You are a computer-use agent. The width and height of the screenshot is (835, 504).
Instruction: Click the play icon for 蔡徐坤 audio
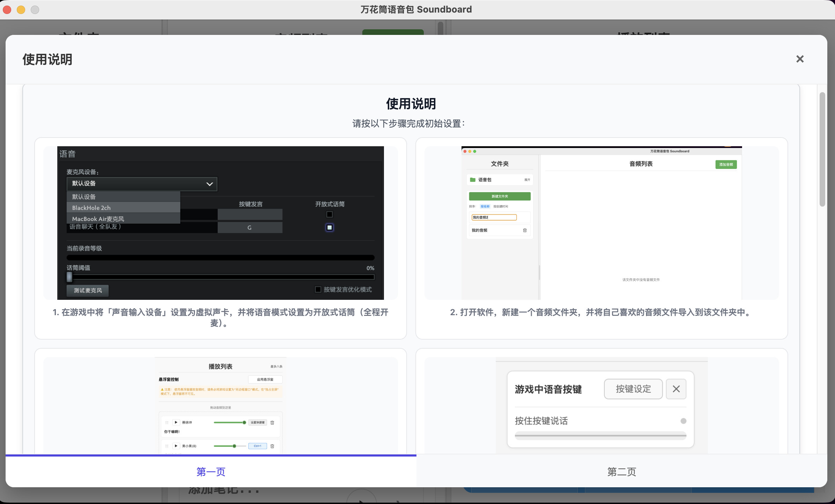176,422
